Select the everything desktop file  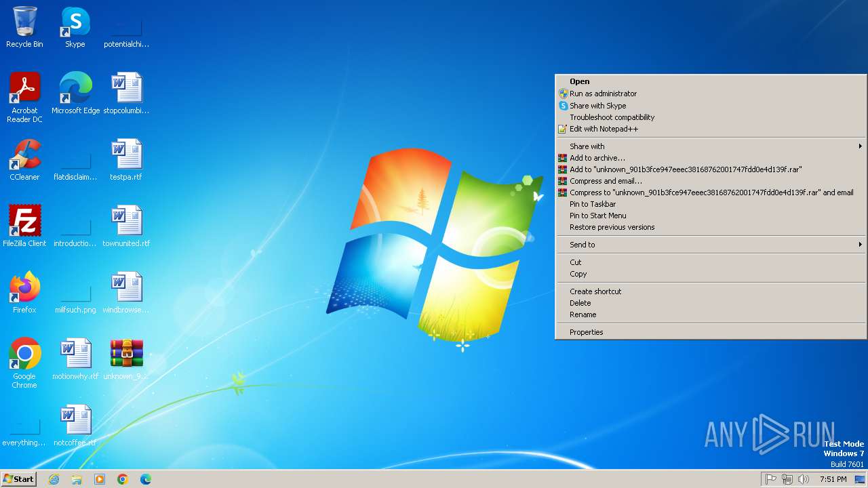(24, 431)
